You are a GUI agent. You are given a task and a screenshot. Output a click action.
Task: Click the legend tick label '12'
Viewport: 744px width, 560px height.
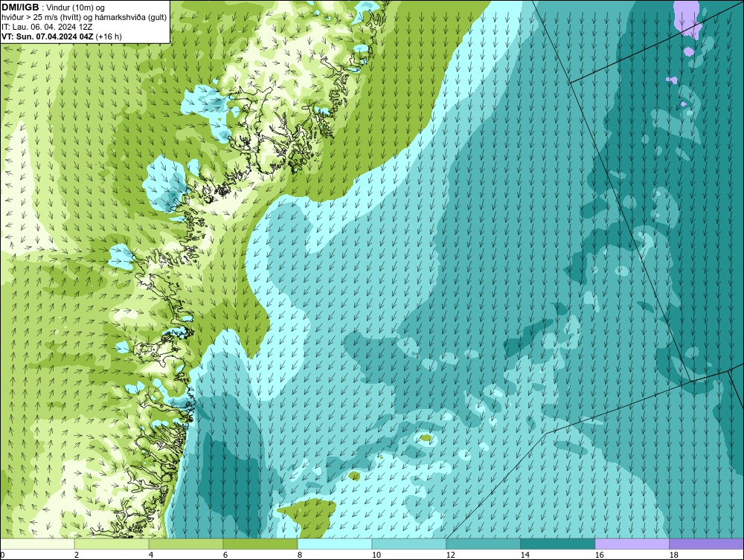click(450, 555)
